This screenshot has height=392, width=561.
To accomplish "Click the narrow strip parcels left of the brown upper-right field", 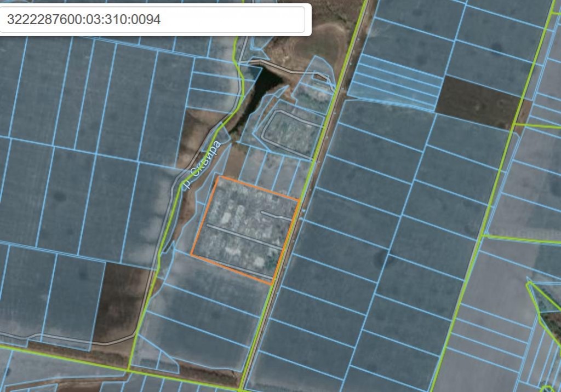I will (x=394, y=82).
